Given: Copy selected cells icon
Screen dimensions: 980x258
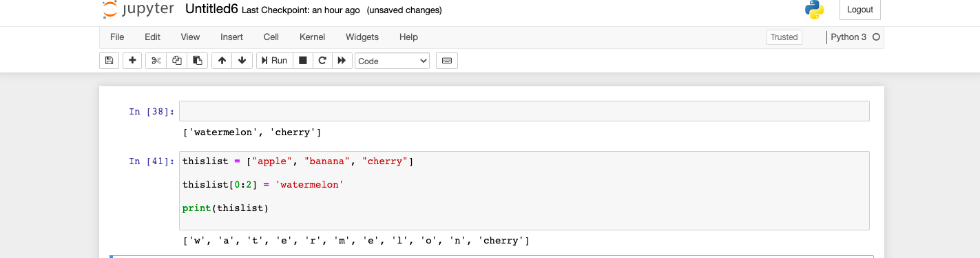Looking at the screenshot, I should click(176, 61).
